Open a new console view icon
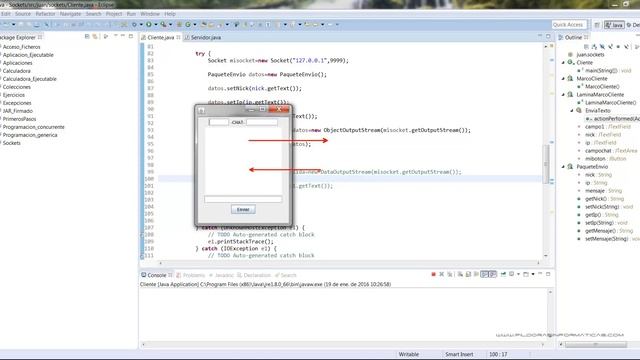Screen dimensions: 640x360 click(x=526, y=274)
